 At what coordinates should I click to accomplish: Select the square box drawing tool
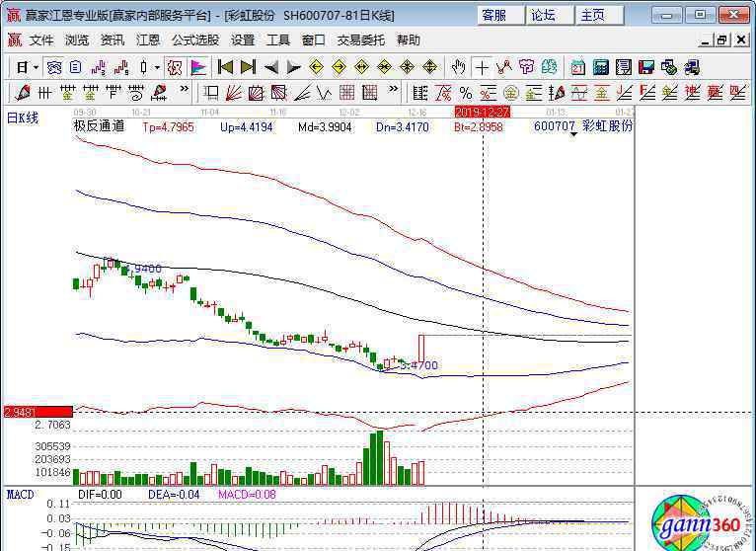click(x=210, y=93)
